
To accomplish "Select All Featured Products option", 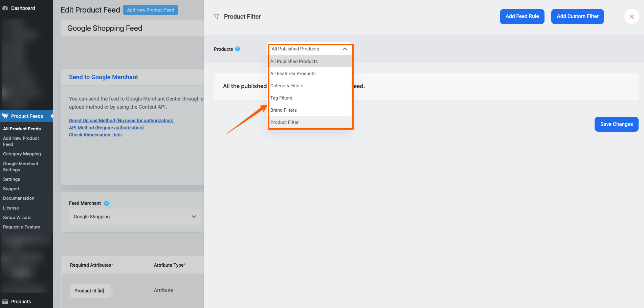I will pos(293,73).
